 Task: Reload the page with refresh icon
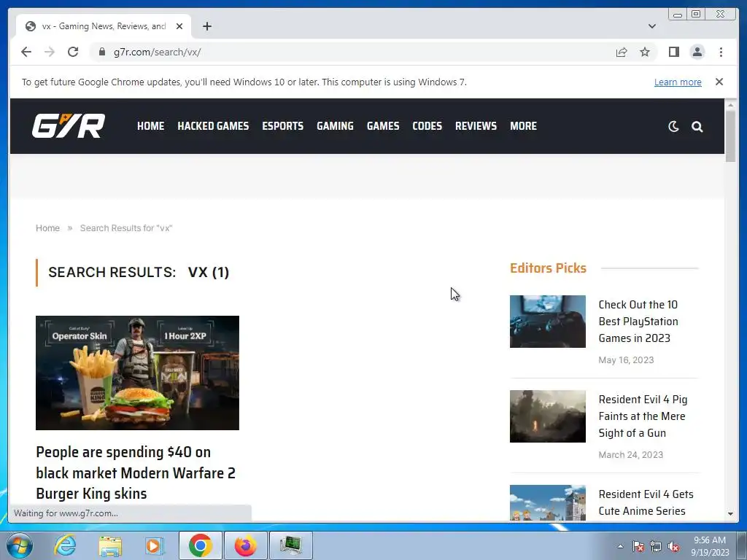[x=73, y=52]
